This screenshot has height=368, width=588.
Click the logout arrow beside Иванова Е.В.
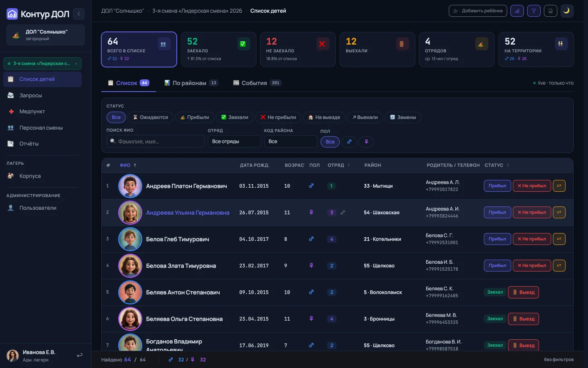pos(80,355)
